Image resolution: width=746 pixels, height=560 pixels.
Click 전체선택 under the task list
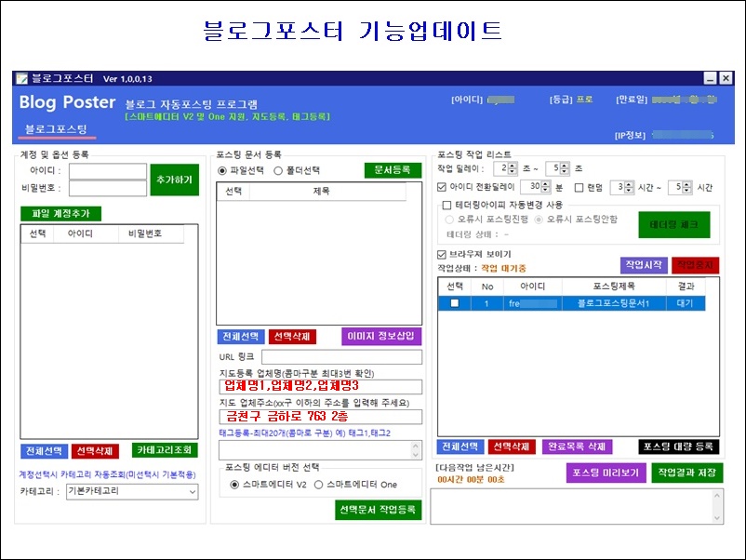[x=460, y=447]
